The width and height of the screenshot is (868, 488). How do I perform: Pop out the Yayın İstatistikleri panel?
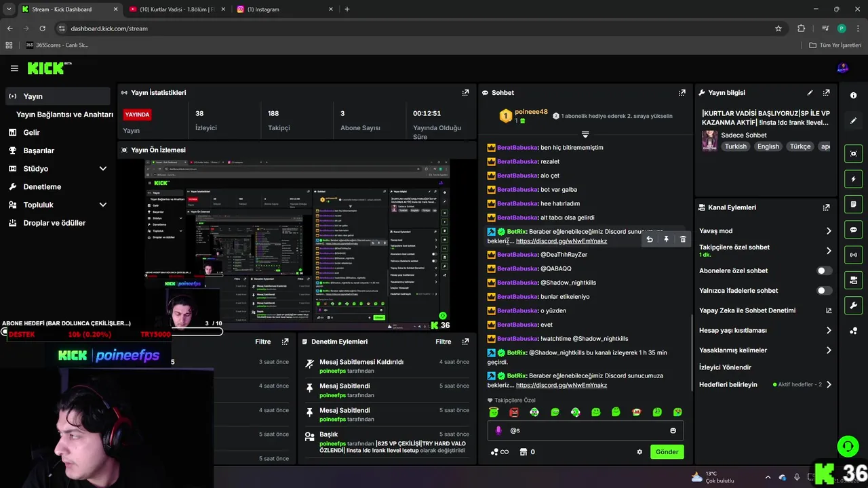(465, 93)
